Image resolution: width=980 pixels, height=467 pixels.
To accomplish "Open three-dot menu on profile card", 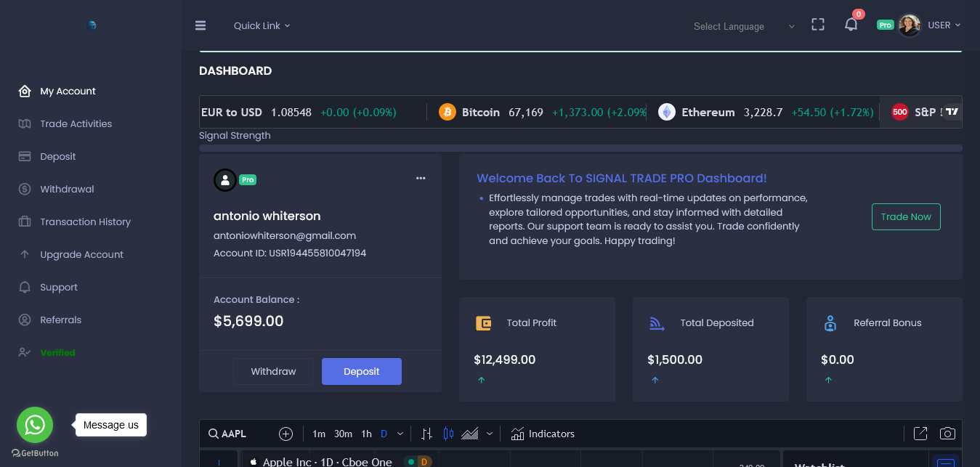I will [421, 178].
